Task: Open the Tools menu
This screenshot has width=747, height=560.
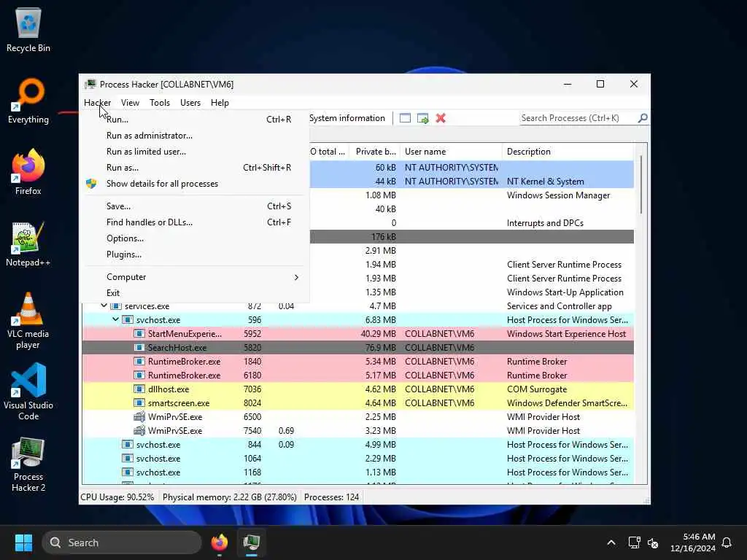Action: (x=160, y=102)
